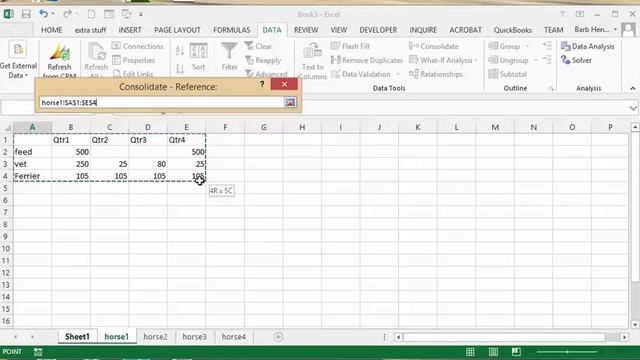The image size is (640, 360).
Task: Open the What-If Analysis dropdown
Action: pyautogui.click(x=443, y=60)
